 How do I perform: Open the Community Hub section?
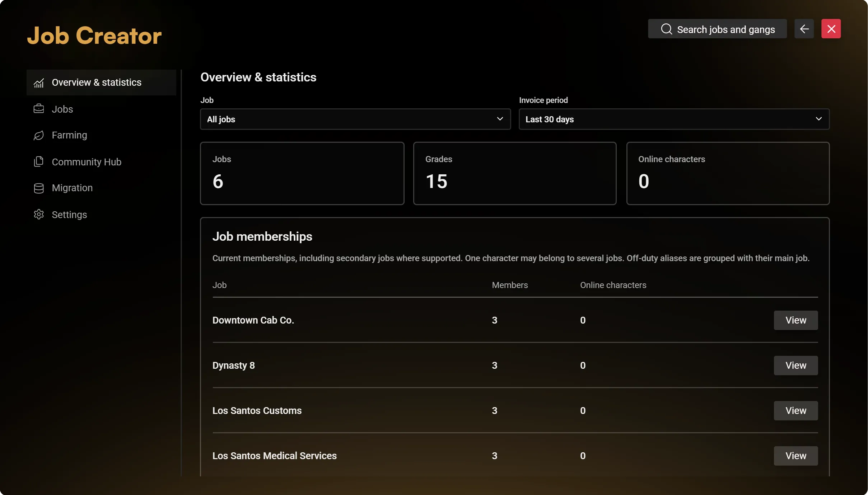click(x=101, y=162)
